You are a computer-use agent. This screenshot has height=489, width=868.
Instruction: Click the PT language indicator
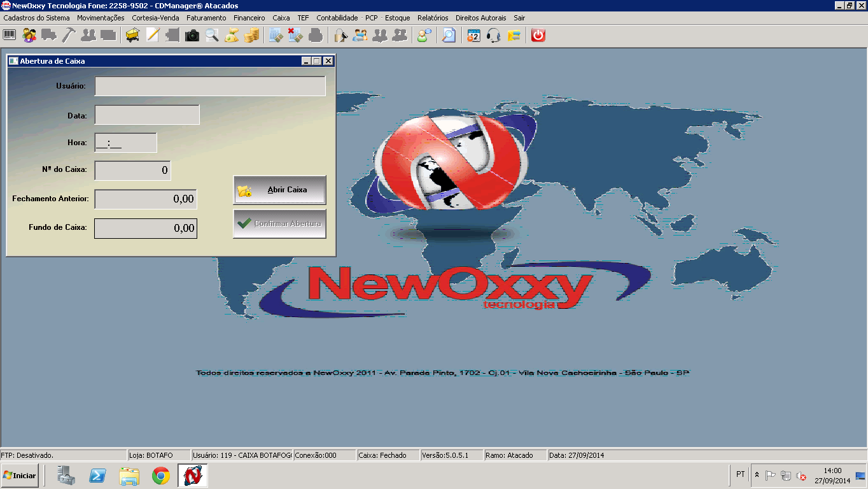[x=740, y=474]
